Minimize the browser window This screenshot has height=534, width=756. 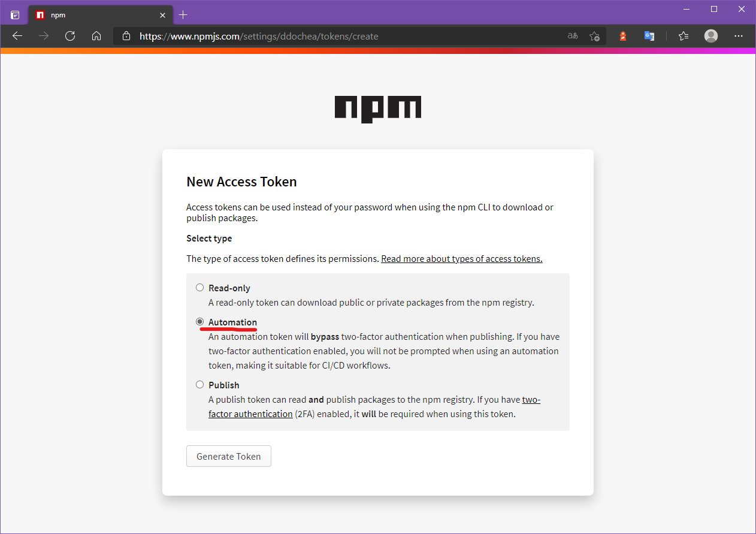pos(686,9)
